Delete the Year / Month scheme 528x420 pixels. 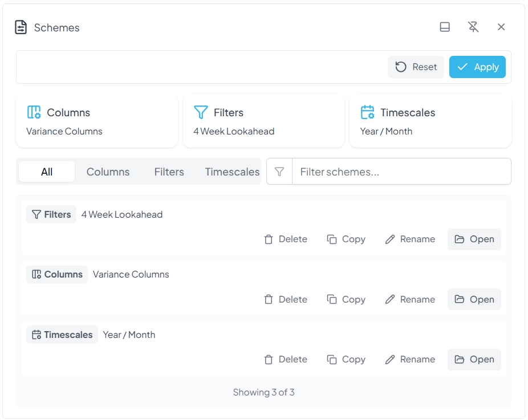286,360
